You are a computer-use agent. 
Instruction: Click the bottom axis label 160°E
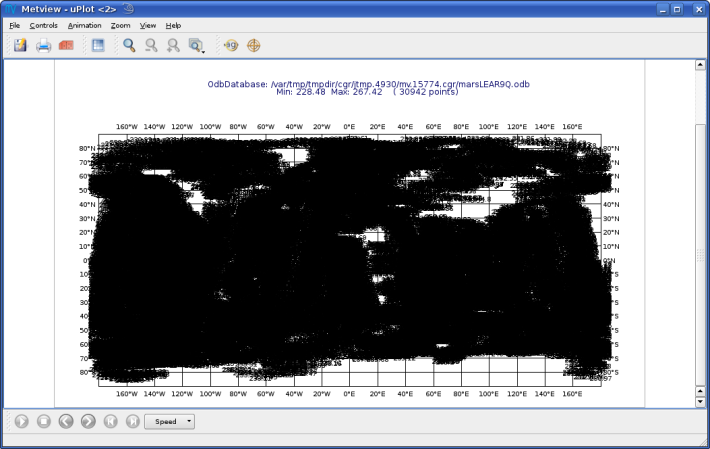click(x=572, y=394)
